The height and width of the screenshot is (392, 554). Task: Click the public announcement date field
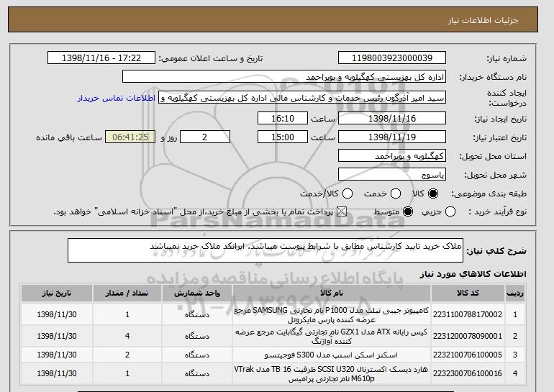point(101,58)
